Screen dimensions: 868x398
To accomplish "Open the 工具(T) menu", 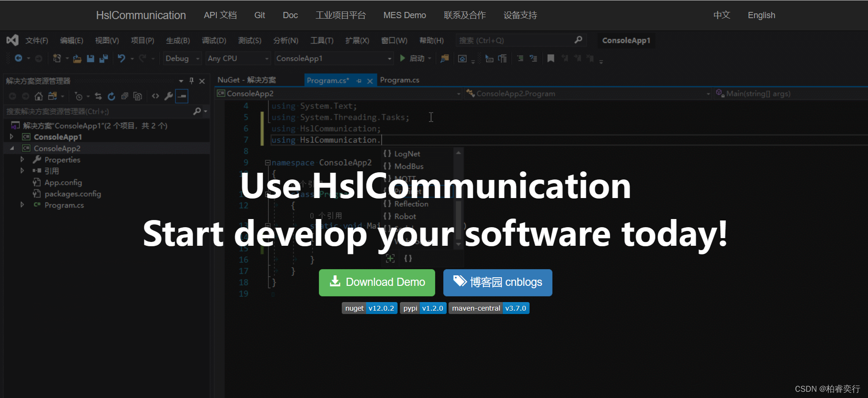I will pos(322,41).
